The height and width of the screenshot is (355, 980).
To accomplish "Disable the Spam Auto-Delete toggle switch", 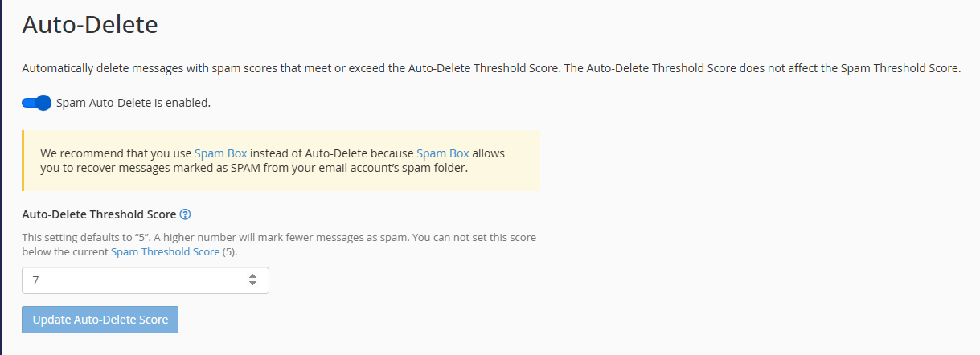I will (x=36, y=103).
